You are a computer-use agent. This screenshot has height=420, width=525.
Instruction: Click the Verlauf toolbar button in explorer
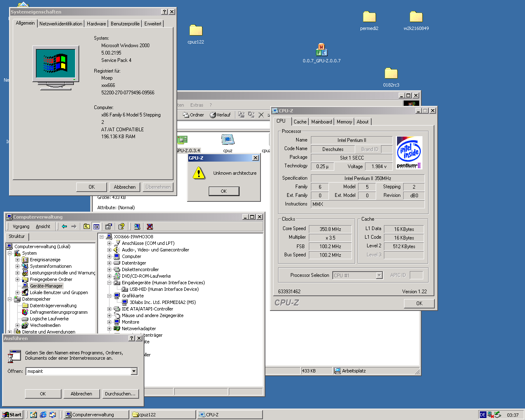coord(220,115)
